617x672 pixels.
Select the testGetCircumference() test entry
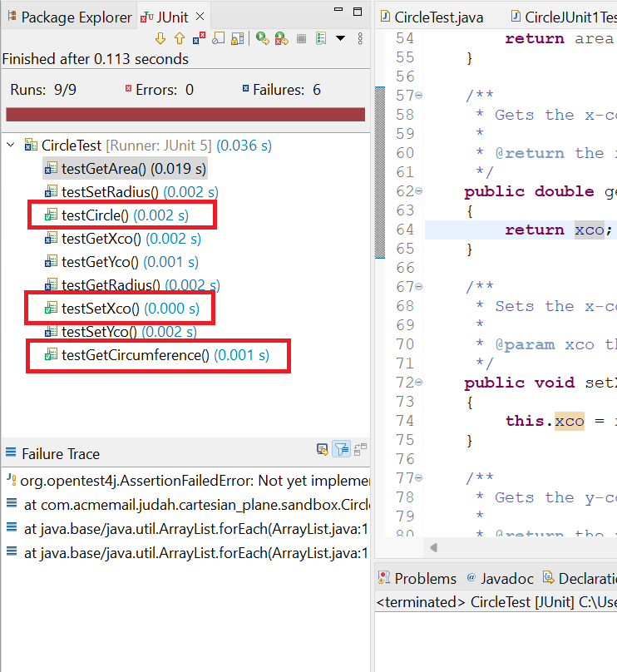click(x=136, y=355)
